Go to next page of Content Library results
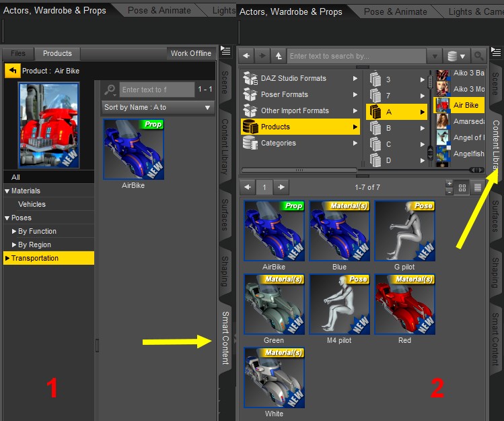Screen dimensions: 504x421 tap(281, 187)
